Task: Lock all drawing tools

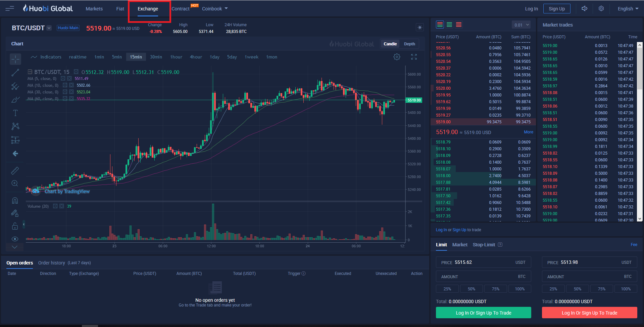Action: click(x=15, y=226)
